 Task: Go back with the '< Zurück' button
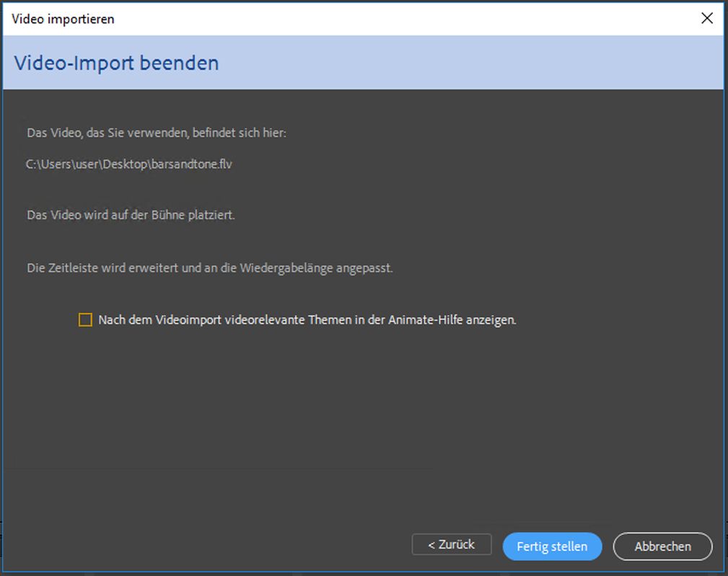(x=451, y=544)
